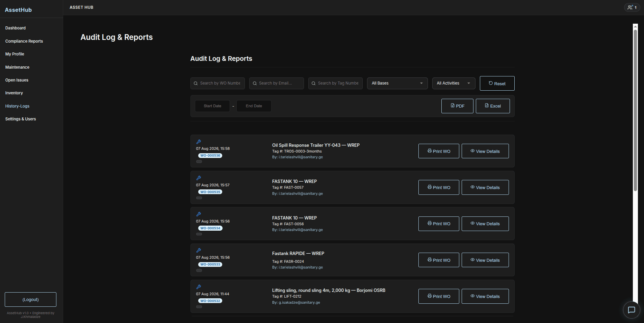Click the tag FASR-0024

294,261
